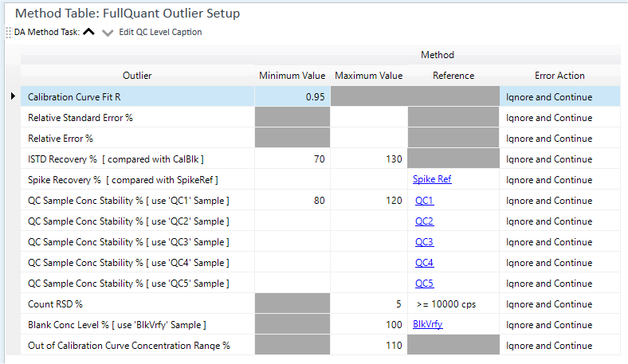Select the Spike Recovery % row label
Viewport: 628px width, 364px height.
click(x=123, y=180)
